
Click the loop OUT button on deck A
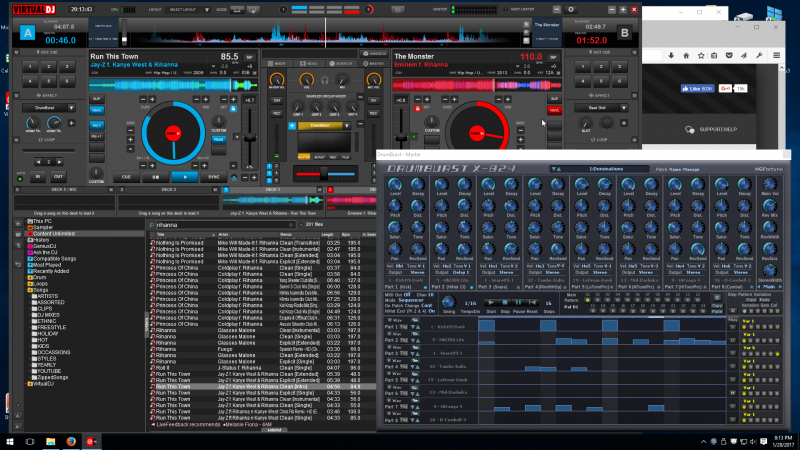58,177
